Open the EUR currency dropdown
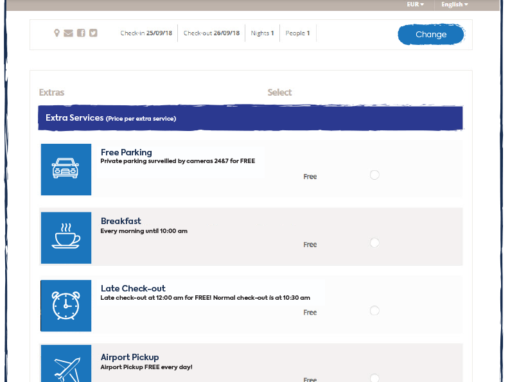The height and width of the screenshot is (382, 510). click(x=415, y=4)
